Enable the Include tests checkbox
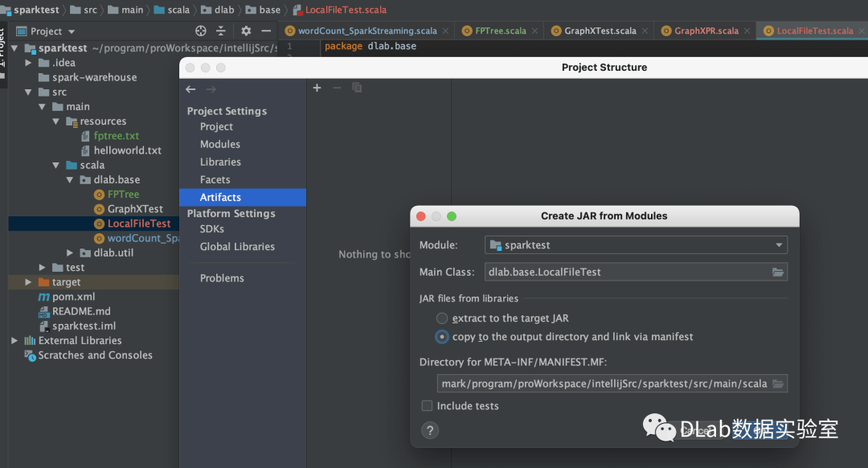The width and height of the screenshot is (868, 468). point(428,406)
